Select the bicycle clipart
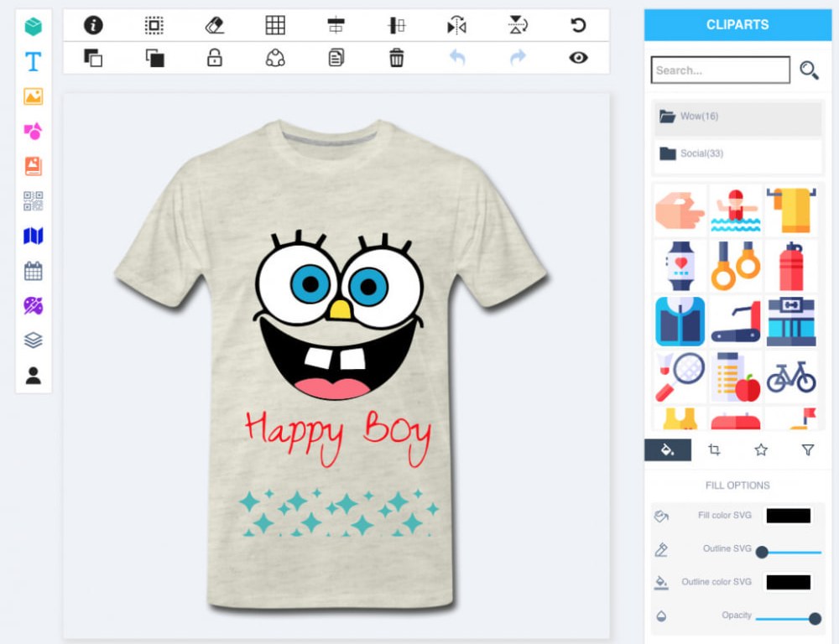The width and height of the screenshot is (839, 644). 791,377
